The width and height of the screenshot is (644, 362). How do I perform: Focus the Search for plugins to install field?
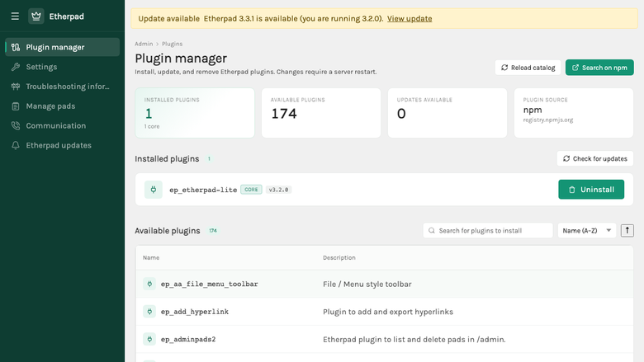click(x=488, y=230)
